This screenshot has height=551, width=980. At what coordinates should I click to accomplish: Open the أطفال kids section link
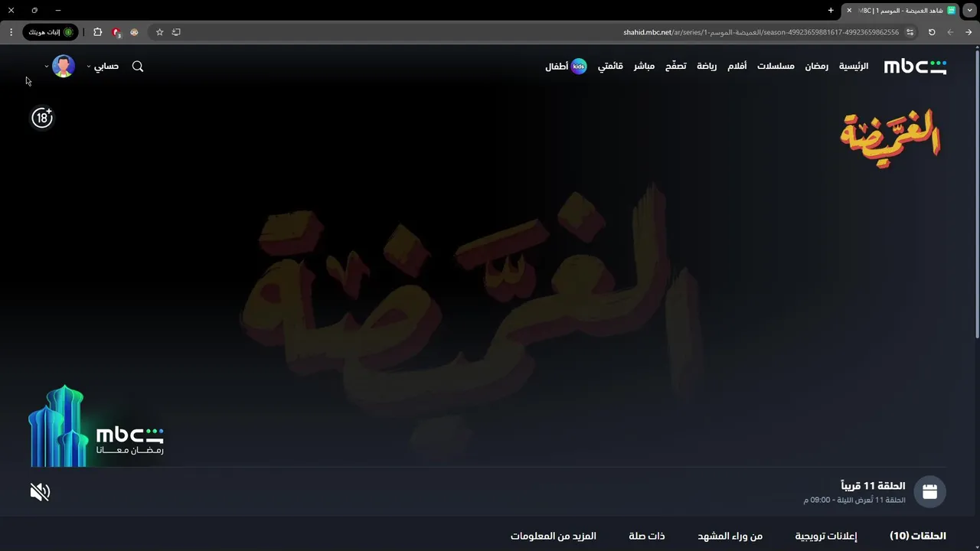point(557,67)
